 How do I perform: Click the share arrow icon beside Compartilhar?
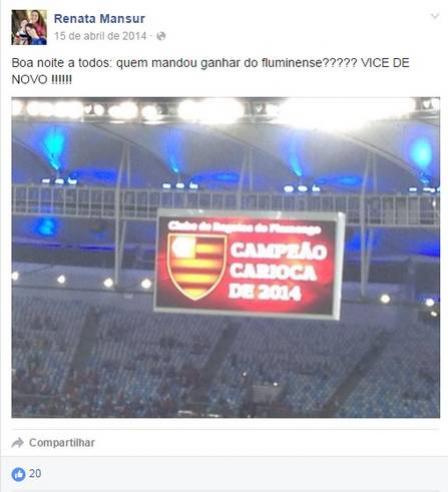17,443
